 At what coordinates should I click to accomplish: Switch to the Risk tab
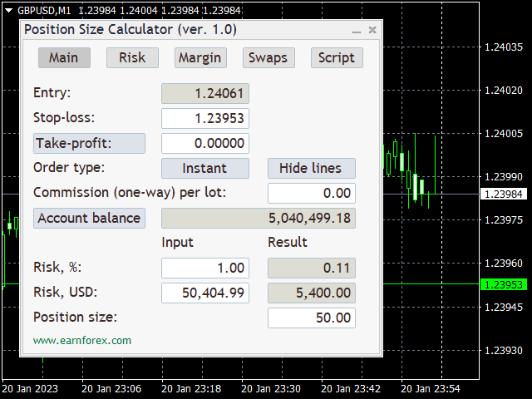132,57
